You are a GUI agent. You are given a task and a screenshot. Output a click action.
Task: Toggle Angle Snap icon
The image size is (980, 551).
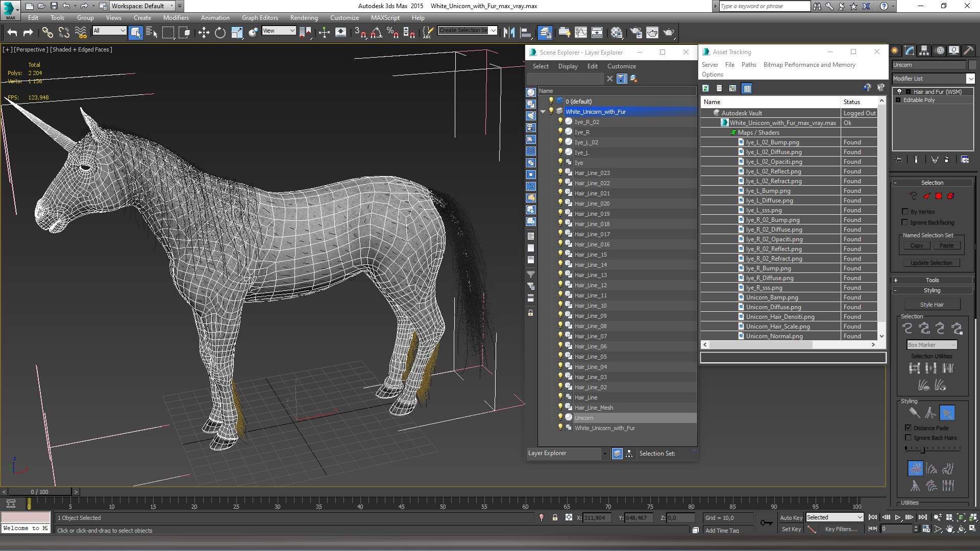coord(377,33)
